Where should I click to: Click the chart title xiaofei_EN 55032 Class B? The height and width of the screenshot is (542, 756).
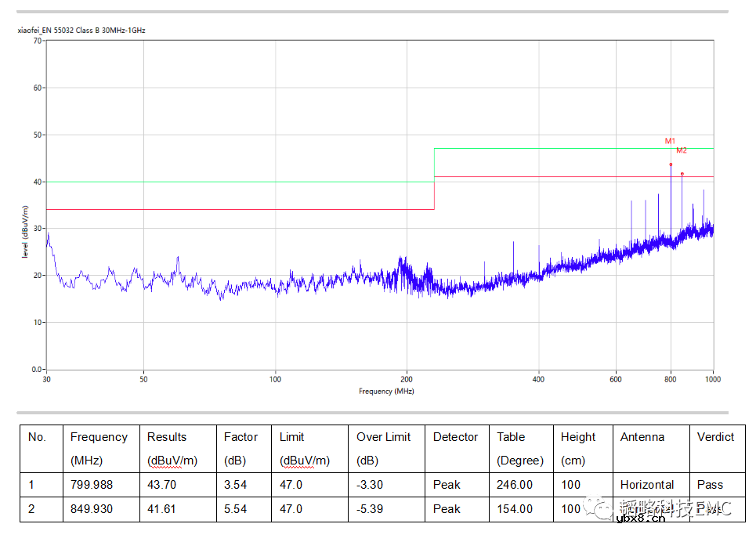(81, 31)
